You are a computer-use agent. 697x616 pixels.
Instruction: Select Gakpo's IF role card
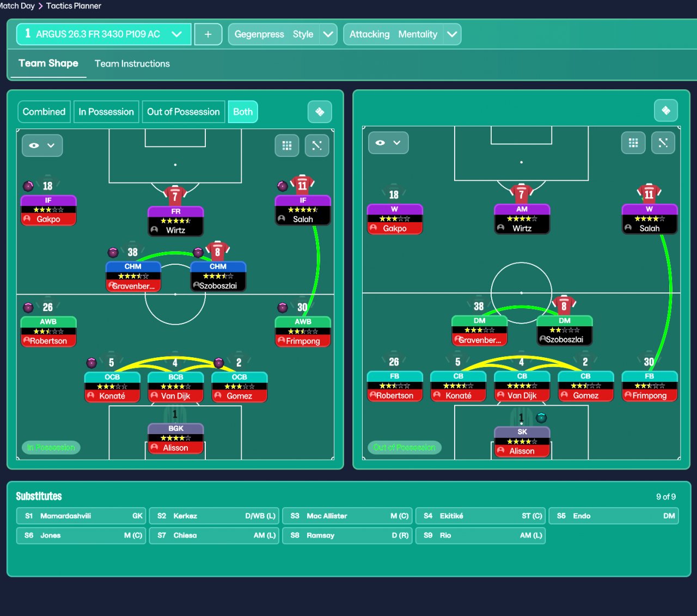pos(48,210)
